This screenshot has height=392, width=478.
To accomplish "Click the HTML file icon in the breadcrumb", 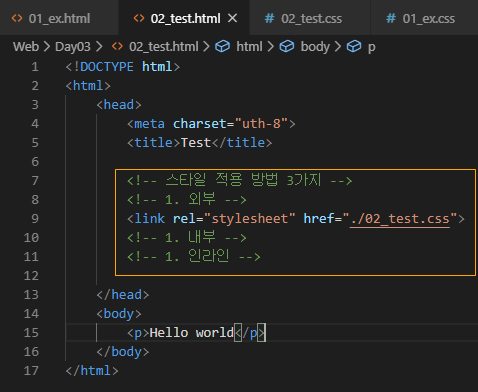I will click(x=117, y=46).
